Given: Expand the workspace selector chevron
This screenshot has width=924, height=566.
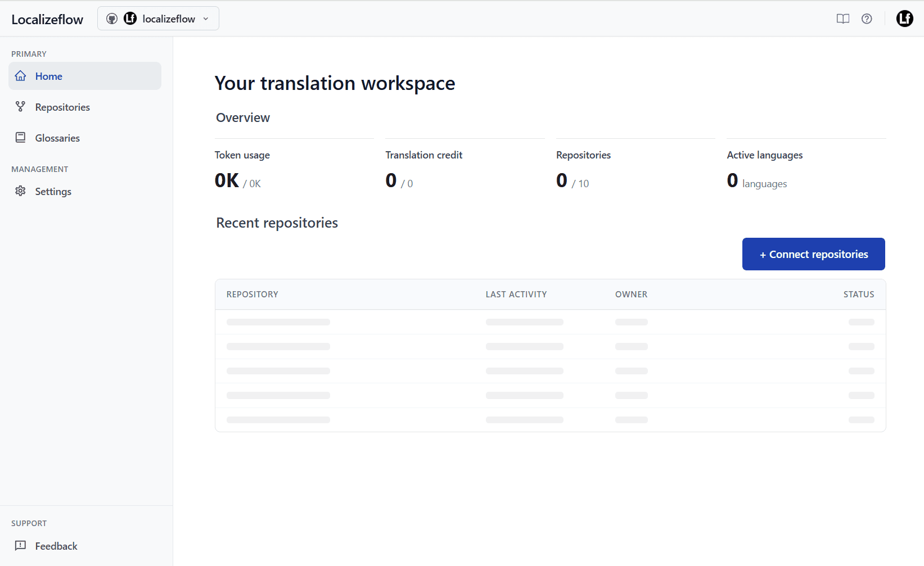Looking at the screenshot, I should (x=206, y=18).
